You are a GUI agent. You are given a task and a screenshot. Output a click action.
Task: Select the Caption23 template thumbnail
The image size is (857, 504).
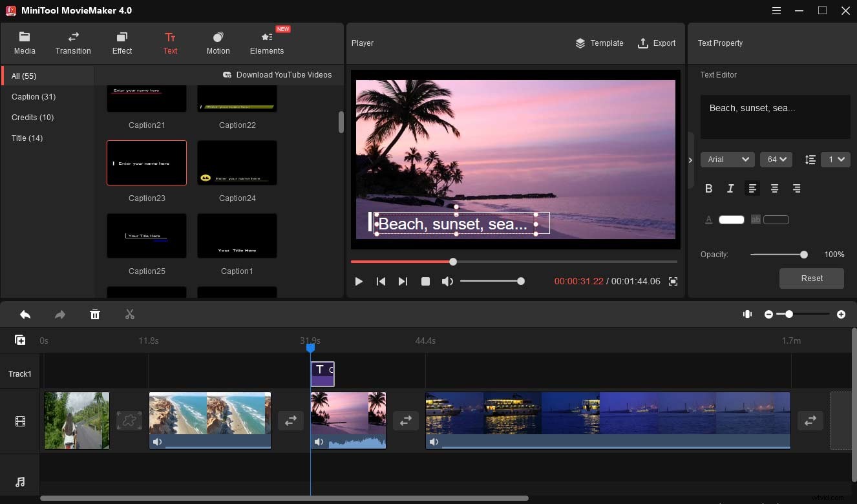coord(146,163)
